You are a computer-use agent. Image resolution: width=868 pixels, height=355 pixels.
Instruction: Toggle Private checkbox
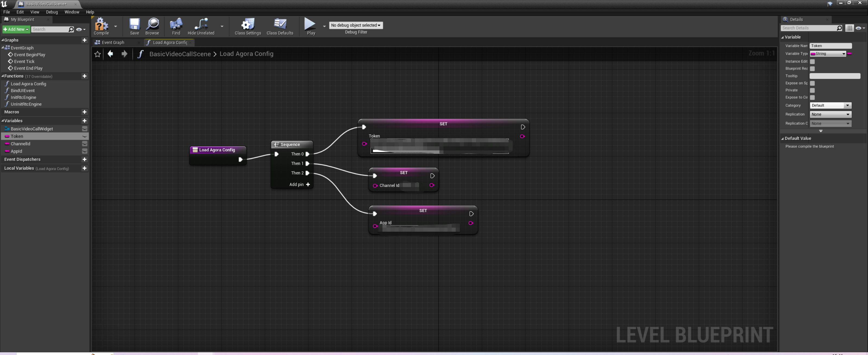click(x=812, y=90)
